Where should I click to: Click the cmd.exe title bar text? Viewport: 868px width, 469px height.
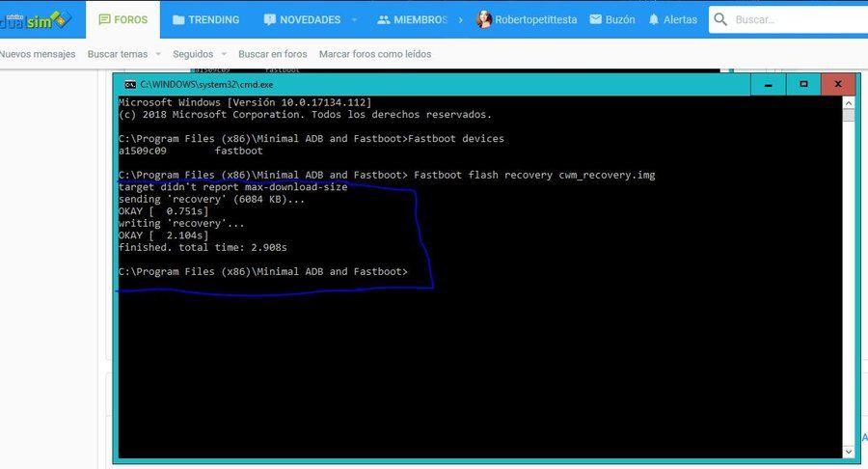click(206, 84)
